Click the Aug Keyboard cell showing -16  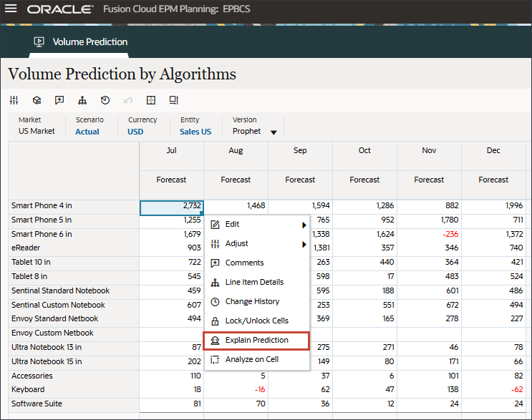(236, 390)
